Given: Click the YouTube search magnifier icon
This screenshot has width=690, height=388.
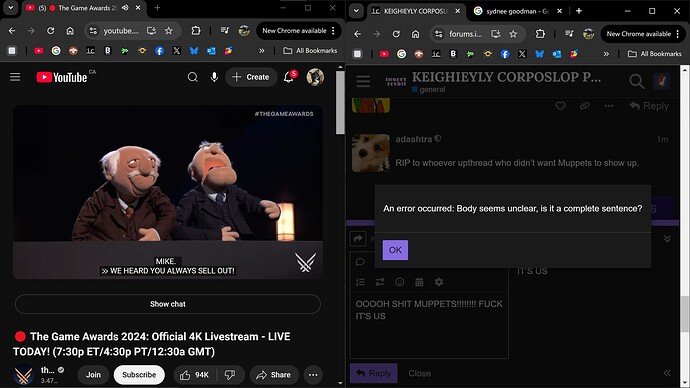Looking at the screenshot, I should tap(192, 77).
